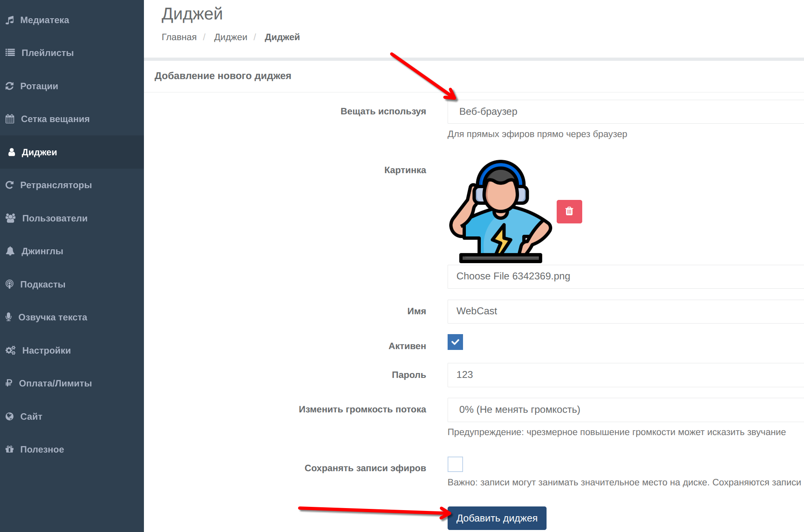Click the music note Медиатека icon
This screenshot has width=804, height=532.
10,20
